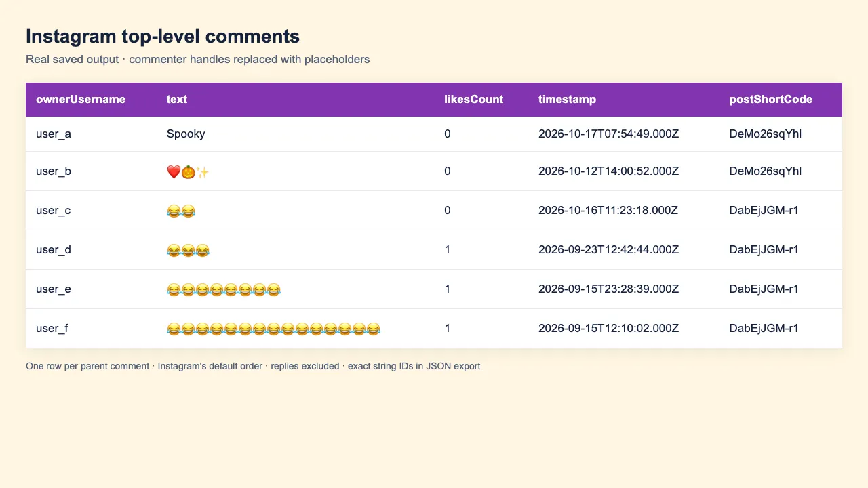The image size is (868, 488).
Task: Click the text column header
Action: tap(177, 99)
